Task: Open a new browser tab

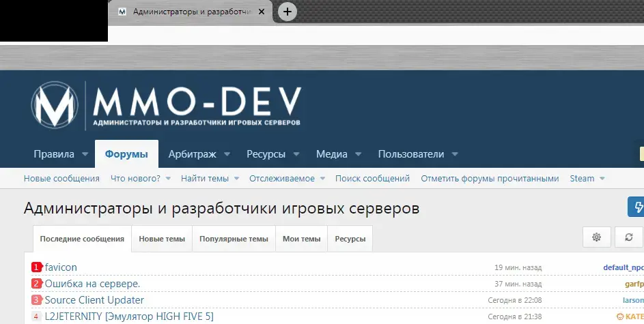Action: click(288, 12)
